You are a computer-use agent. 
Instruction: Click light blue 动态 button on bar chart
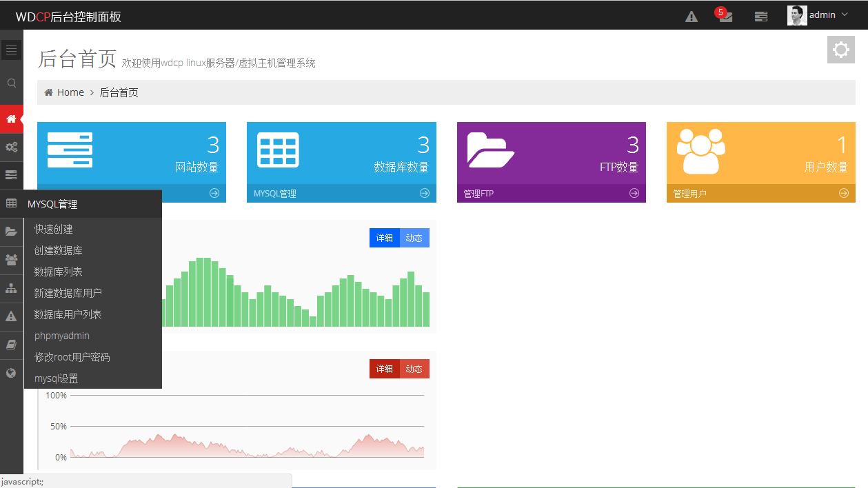click(x=414, y=238)
